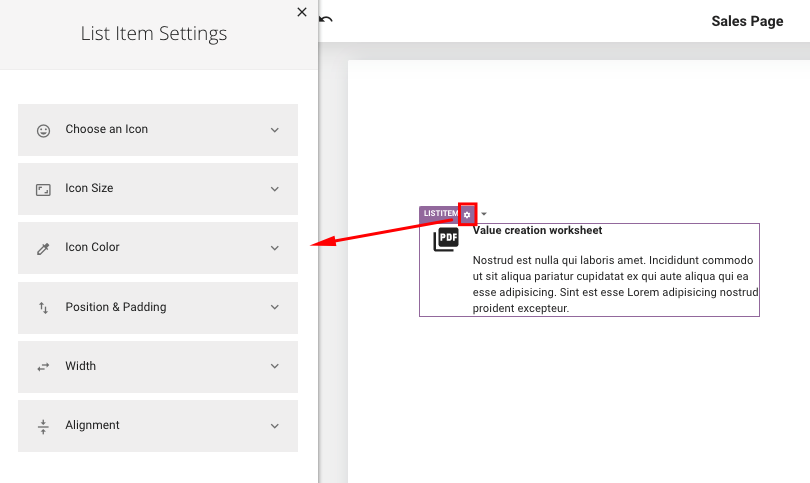This screenshot has height=483, width=810.
Task: Click the Value creation worksheet heading
Action: point(537,230)
